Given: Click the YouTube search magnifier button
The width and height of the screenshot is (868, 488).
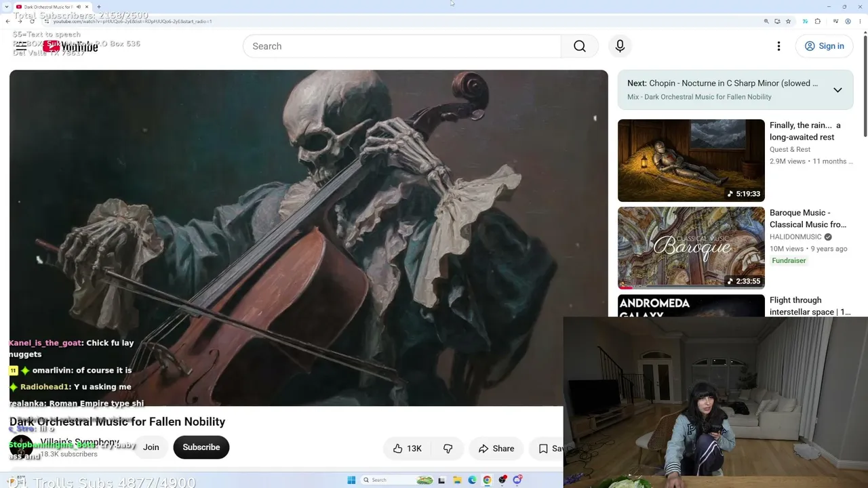Looking at the screenshot, I should 580,46.
